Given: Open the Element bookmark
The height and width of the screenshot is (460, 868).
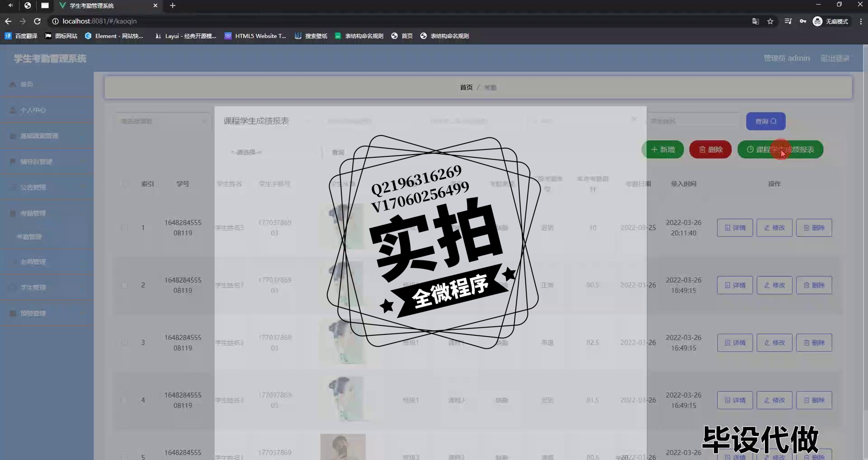Looking at the screenshot, I should point(114,36).
